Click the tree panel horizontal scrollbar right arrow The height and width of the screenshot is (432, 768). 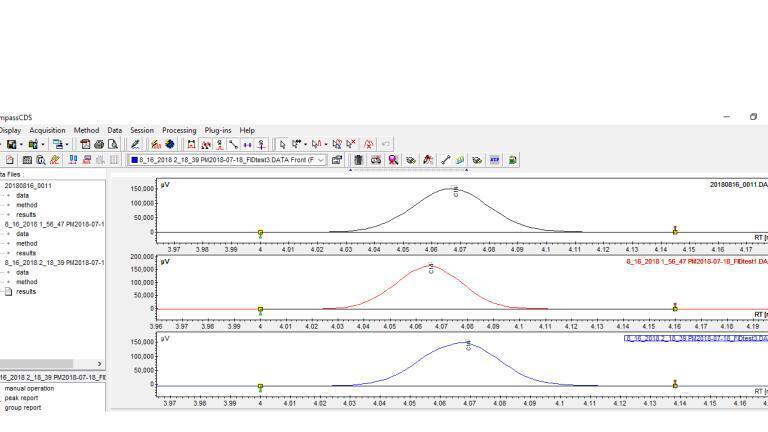[99, 364]
